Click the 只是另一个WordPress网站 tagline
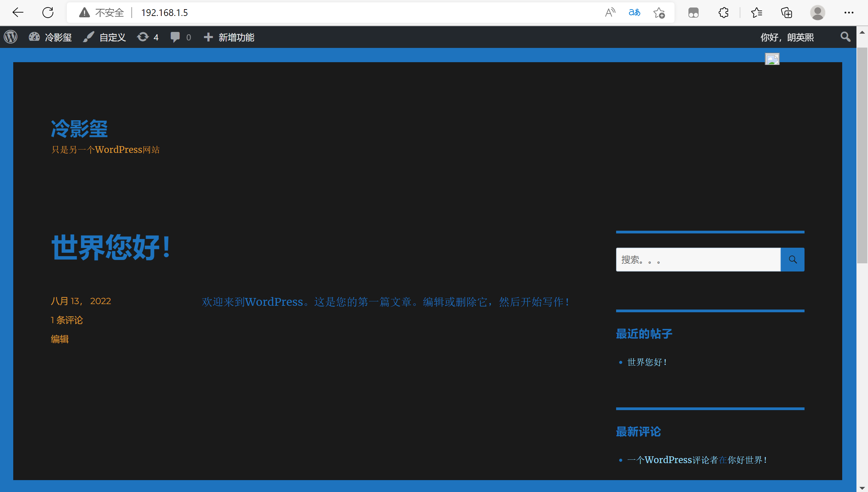868x492 pixels. point(105,150)
